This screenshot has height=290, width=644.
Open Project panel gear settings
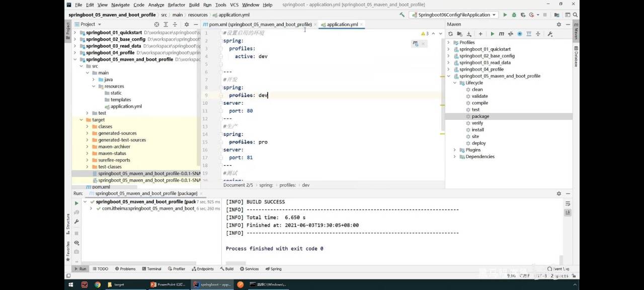coord(187,24)
